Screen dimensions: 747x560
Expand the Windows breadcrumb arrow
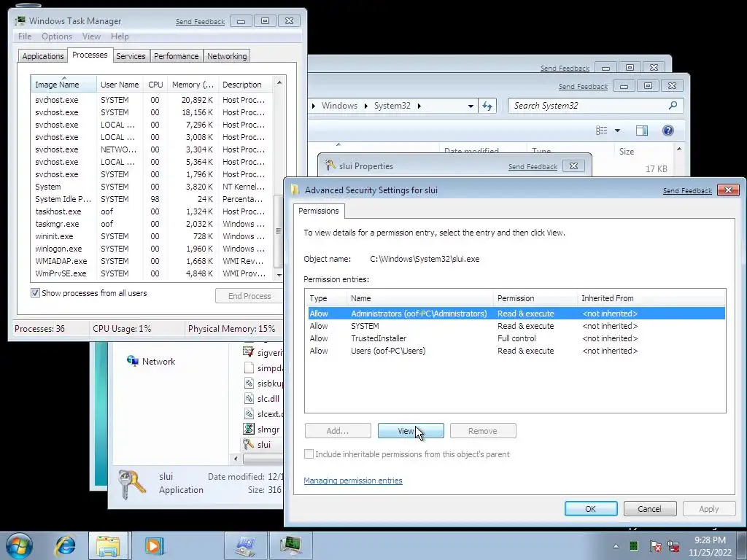366,106
